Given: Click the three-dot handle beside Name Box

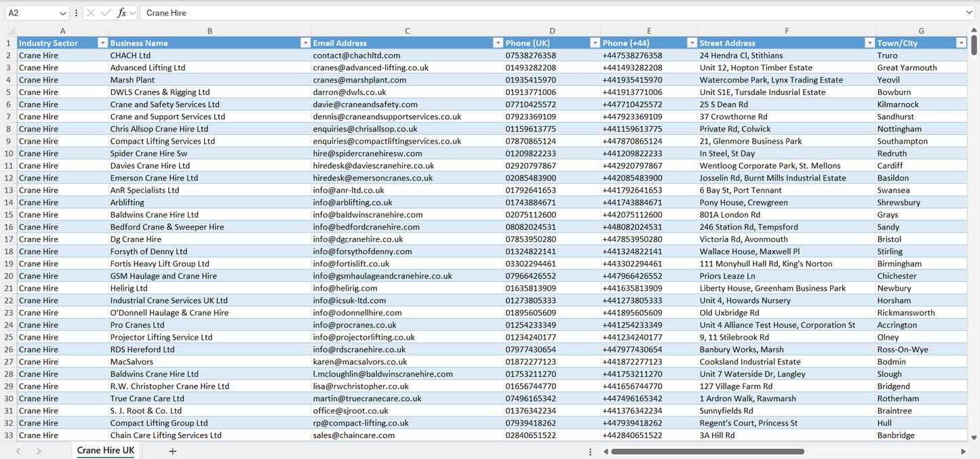Looking at the screenshot, I should pos(76,13).
